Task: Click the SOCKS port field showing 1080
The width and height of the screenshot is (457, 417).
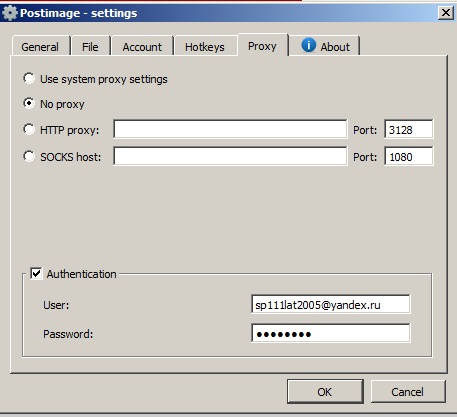Action: click(x=409, y=156)
